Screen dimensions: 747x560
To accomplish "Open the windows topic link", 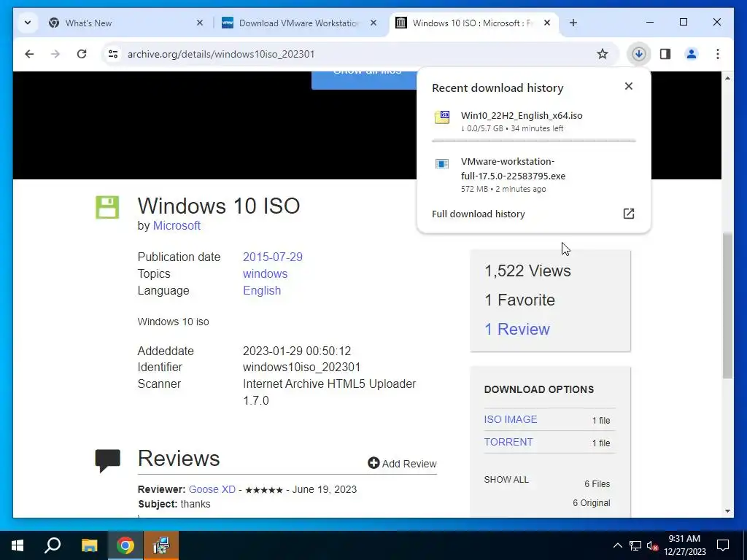I will point(265,274).
